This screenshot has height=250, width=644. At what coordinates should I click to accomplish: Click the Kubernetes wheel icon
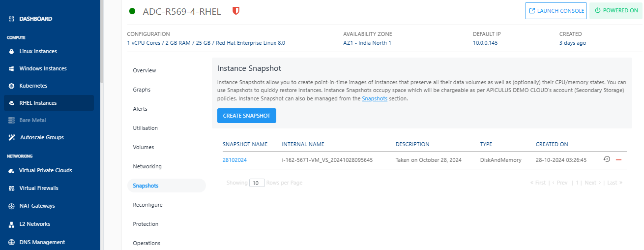11,86
